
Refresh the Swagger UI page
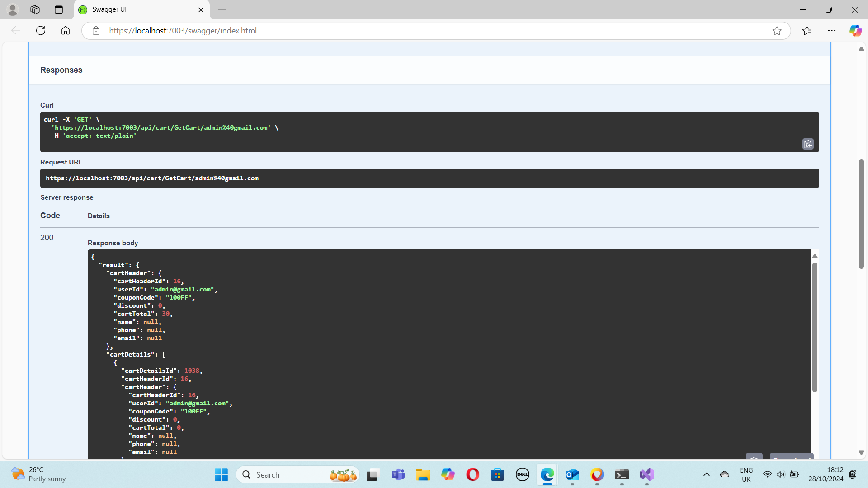tap(41, 31)
